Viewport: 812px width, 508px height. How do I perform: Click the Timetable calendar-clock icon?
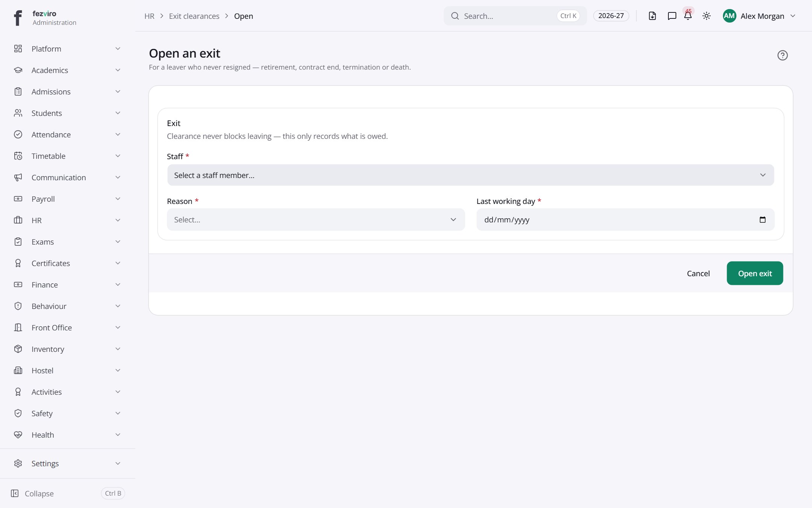18,156
